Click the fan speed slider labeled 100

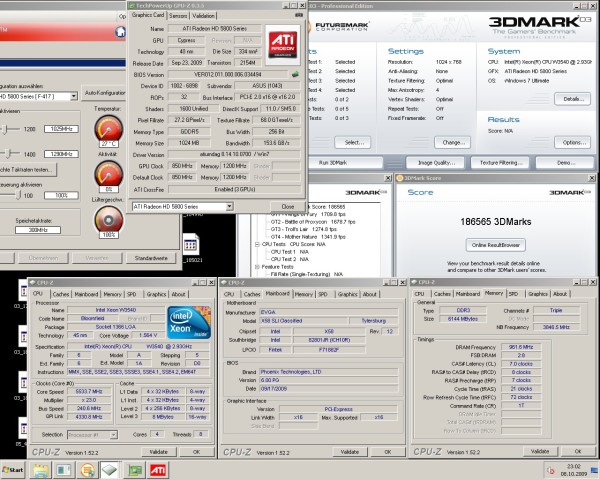18,195
